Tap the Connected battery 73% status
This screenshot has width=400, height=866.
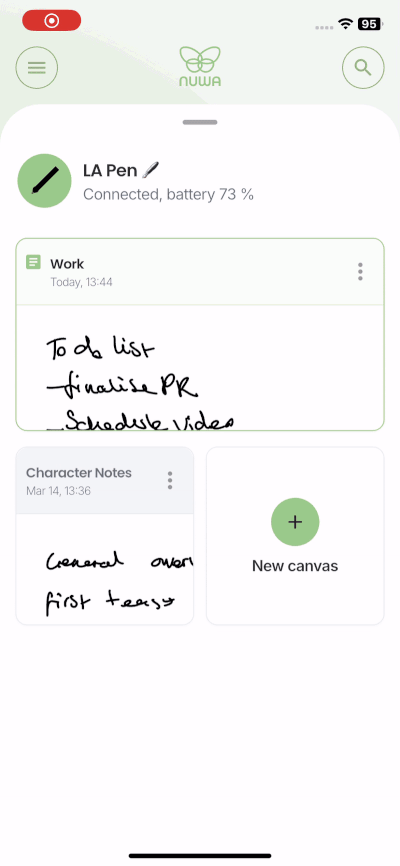pyautogui.click(x=169, y=194)
